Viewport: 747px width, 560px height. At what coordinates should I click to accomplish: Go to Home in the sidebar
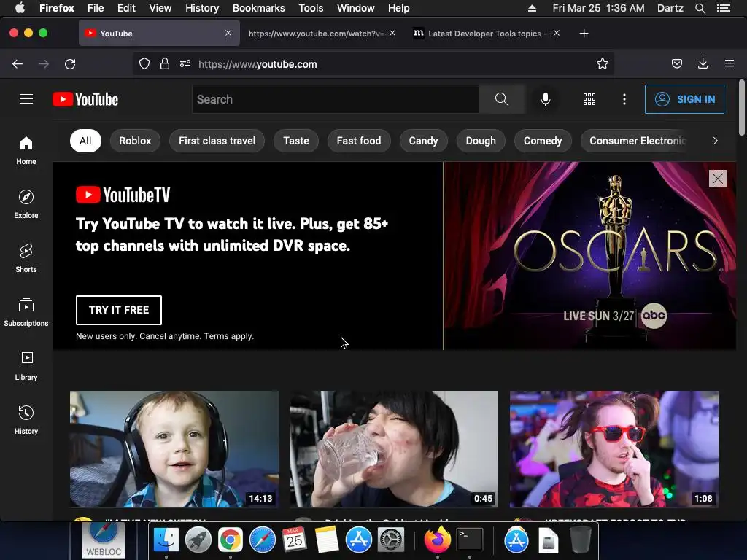point(26,150)
